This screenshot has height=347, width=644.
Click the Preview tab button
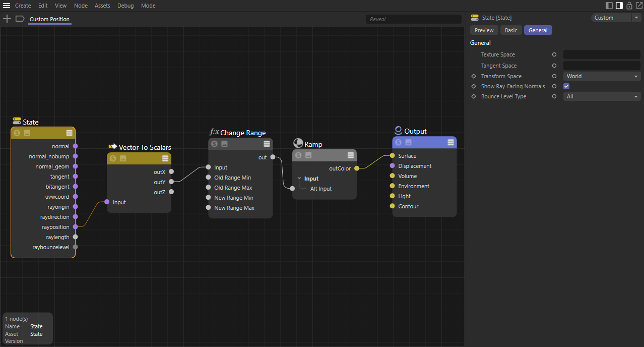[x=484, y=30]
